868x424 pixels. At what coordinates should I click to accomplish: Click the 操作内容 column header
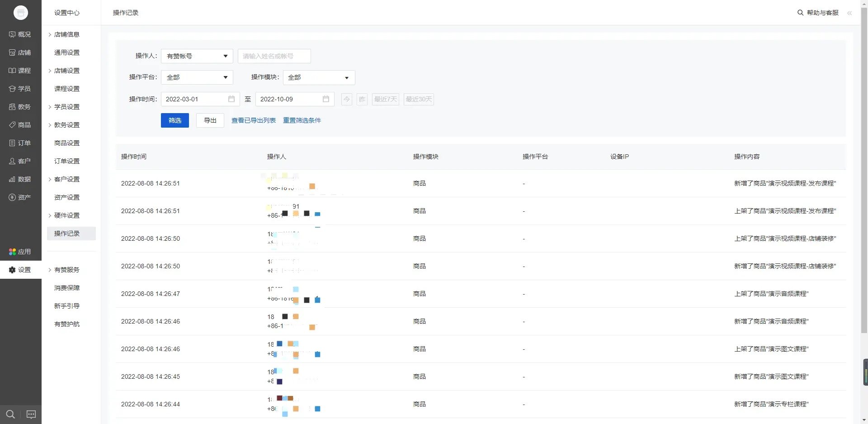pyautogui.click(x=747, y=157)
